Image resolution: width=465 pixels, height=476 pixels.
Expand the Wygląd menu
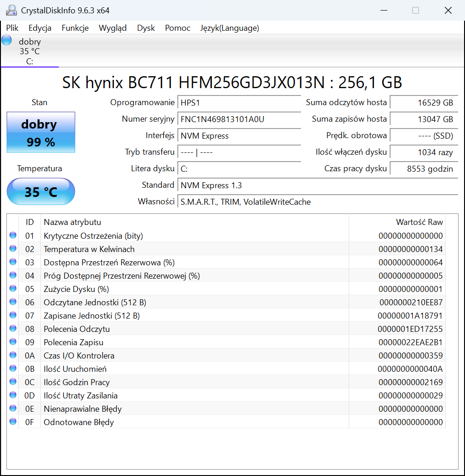click(113, 28)
